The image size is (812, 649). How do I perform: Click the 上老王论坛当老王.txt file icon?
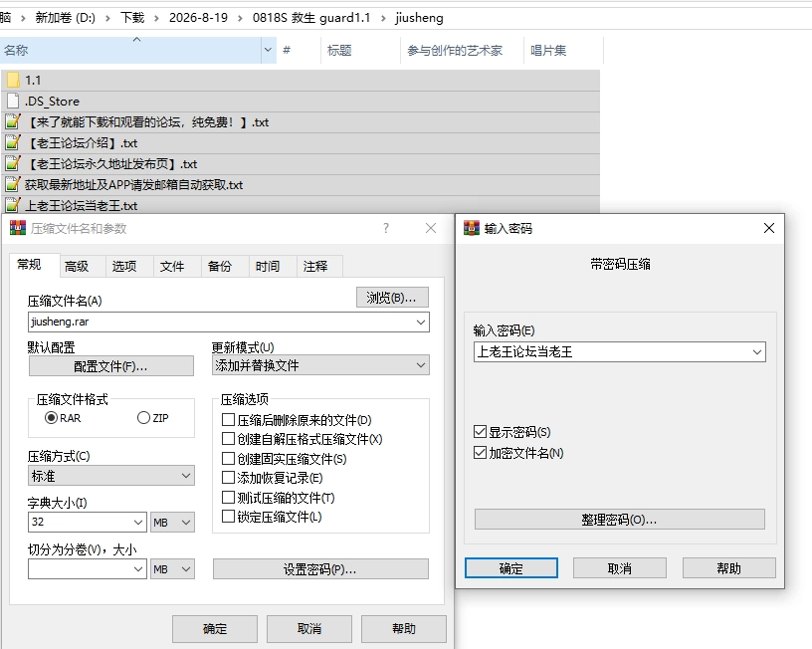pos(13,205)
